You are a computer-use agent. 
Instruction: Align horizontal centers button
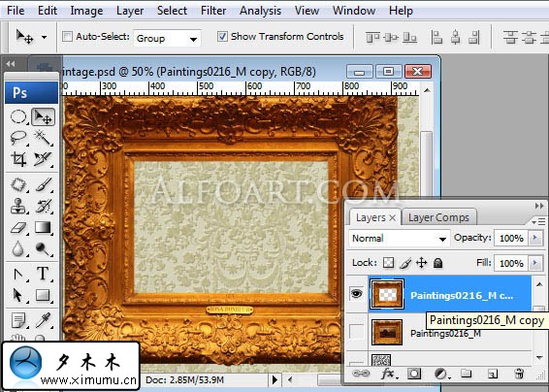coord(456,37)
